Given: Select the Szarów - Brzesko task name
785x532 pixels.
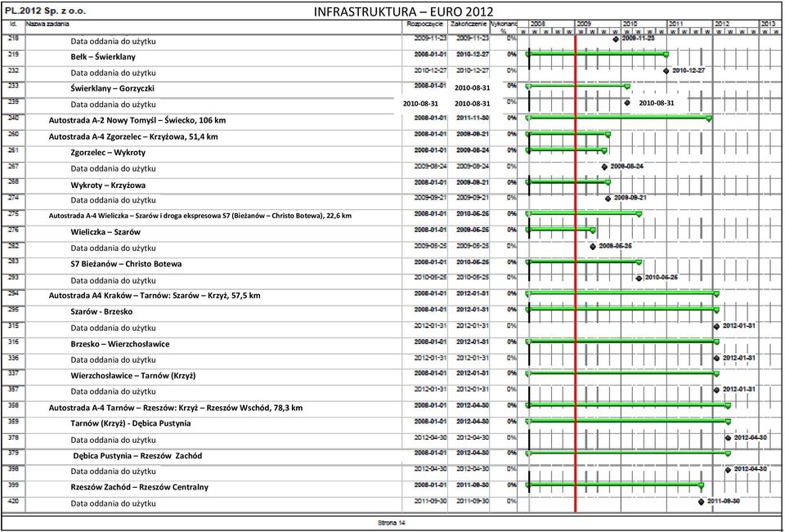Looking at the screenshot, I should pyautogui.click(x=102, y=312).
